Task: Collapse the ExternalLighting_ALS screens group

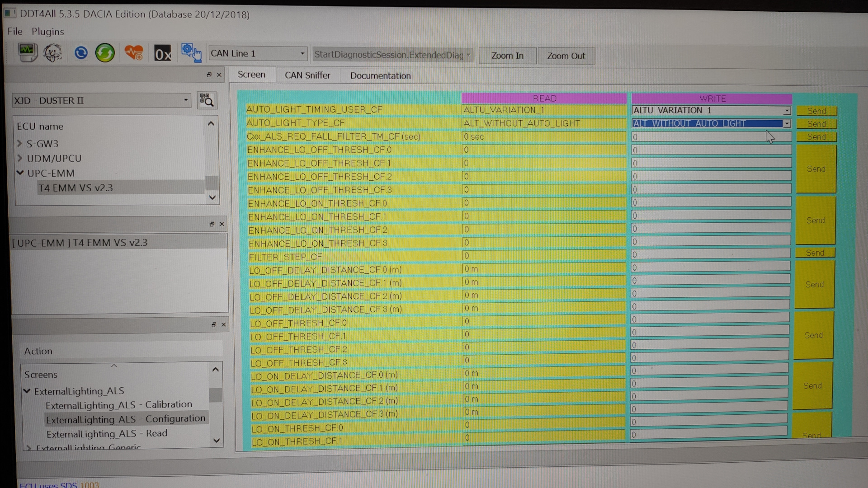Action: point(27,391)
